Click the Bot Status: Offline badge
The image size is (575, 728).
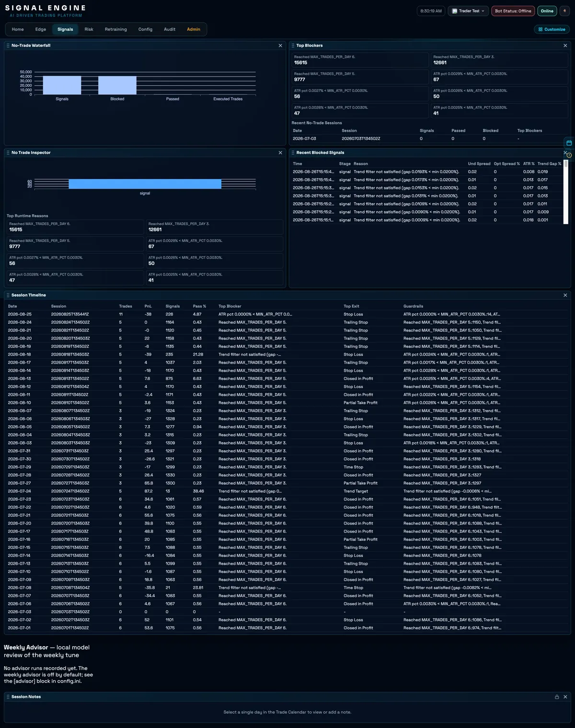pyautogui.click(x=513, y=11)
